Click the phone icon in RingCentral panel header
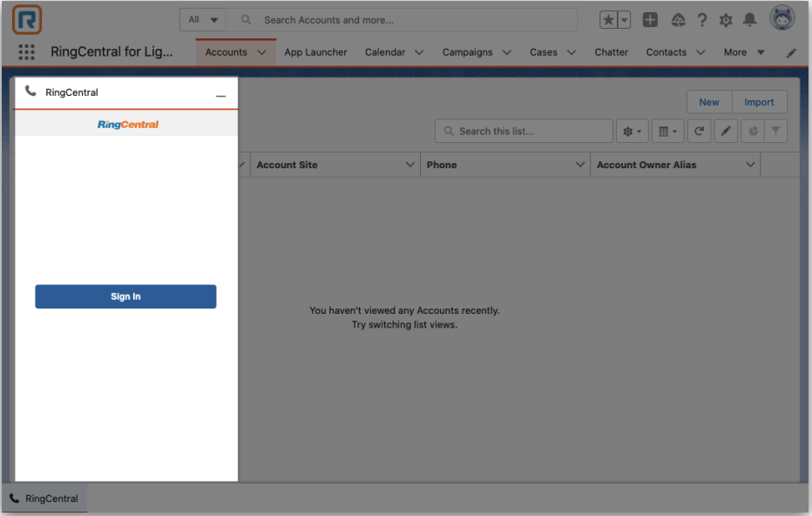This screenshot has width=812, height=516. click(31, 92)
